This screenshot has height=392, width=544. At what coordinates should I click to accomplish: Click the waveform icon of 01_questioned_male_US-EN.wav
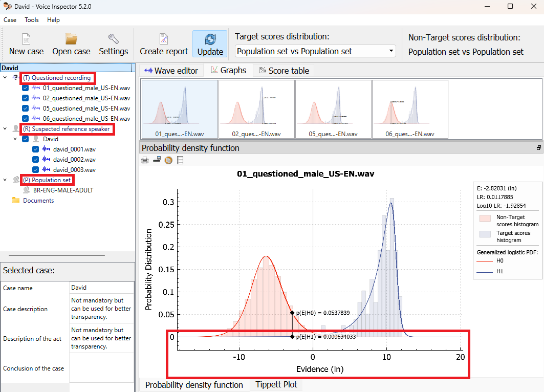click(36, 88)
